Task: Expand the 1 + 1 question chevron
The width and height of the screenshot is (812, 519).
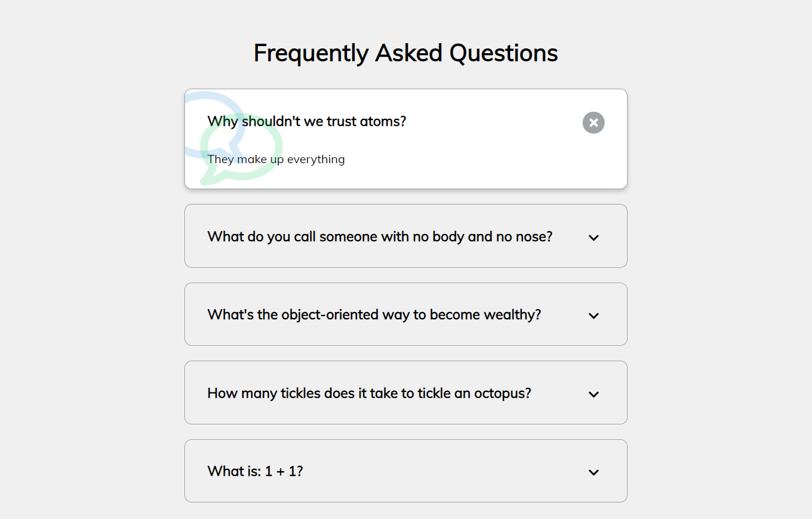Action: coord(593,472)
